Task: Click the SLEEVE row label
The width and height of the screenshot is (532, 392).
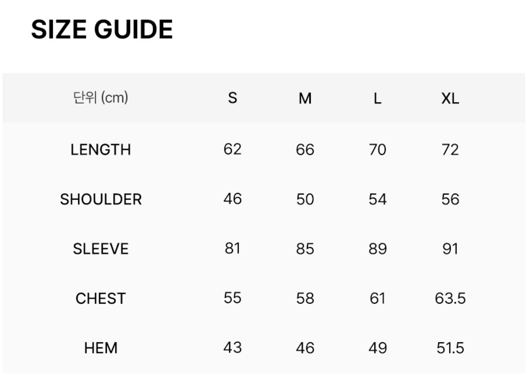Action: [101, 249]
